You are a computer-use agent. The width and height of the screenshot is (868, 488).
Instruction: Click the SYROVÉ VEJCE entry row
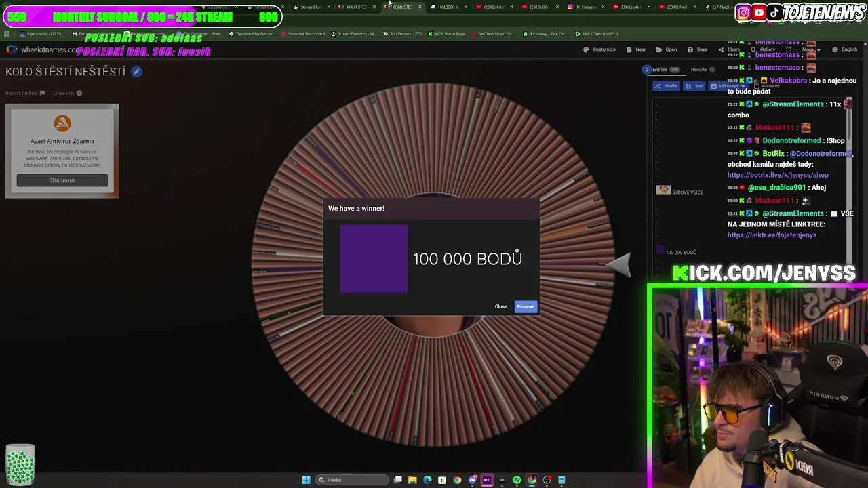[680, 192]
